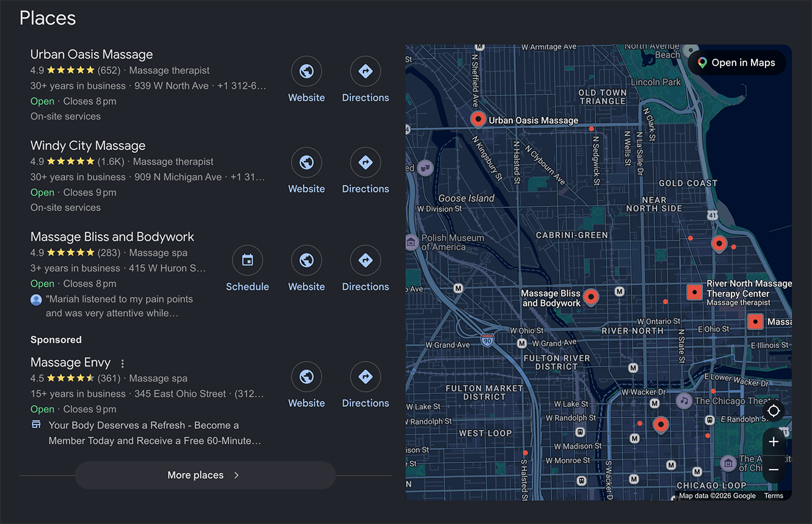Open Massage Envy three-dot options menu
Screen dimensions: 812x524
click(x=122, y=364)
